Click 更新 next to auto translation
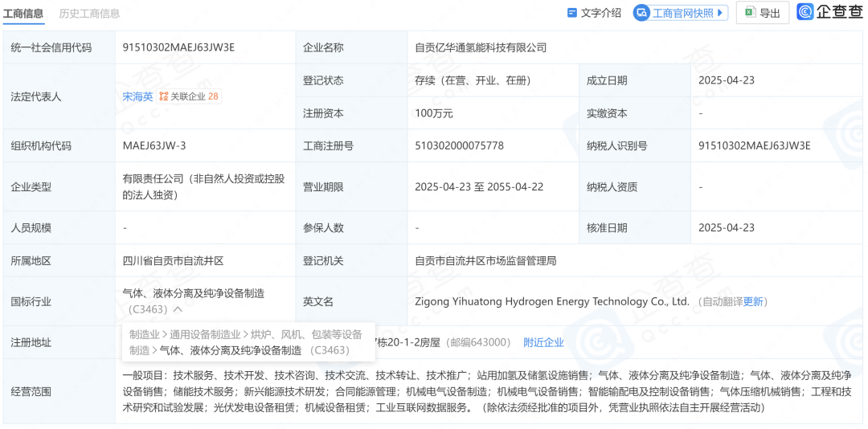868x429 pixels. coord(753,302)
